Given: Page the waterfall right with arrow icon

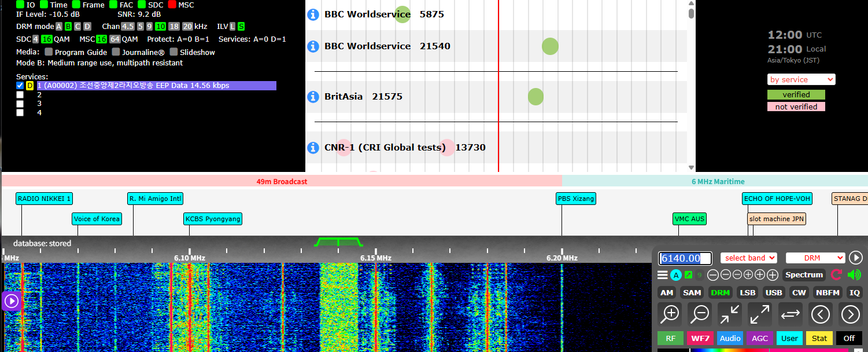Looking at the screenshot, I should tap(850, 314).
